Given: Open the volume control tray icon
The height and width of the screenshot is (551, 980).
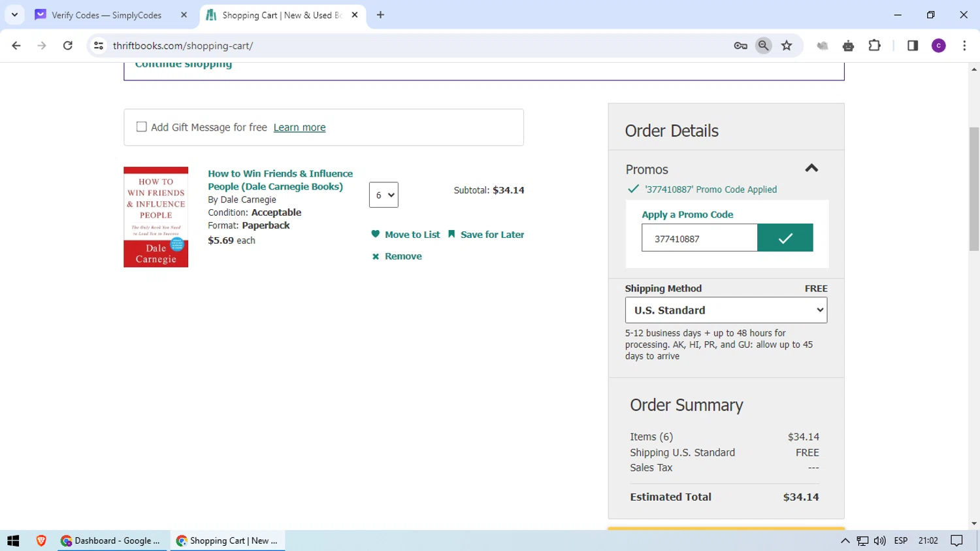Looking at the screenshot, I should (x=880, y=541).
